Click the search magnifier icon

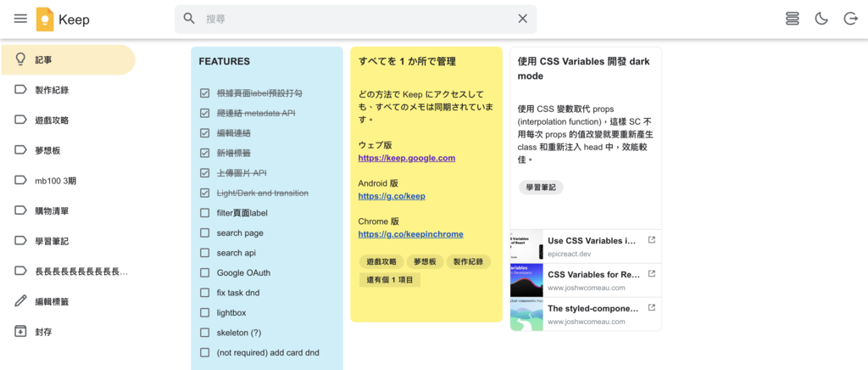click(189, 19)
